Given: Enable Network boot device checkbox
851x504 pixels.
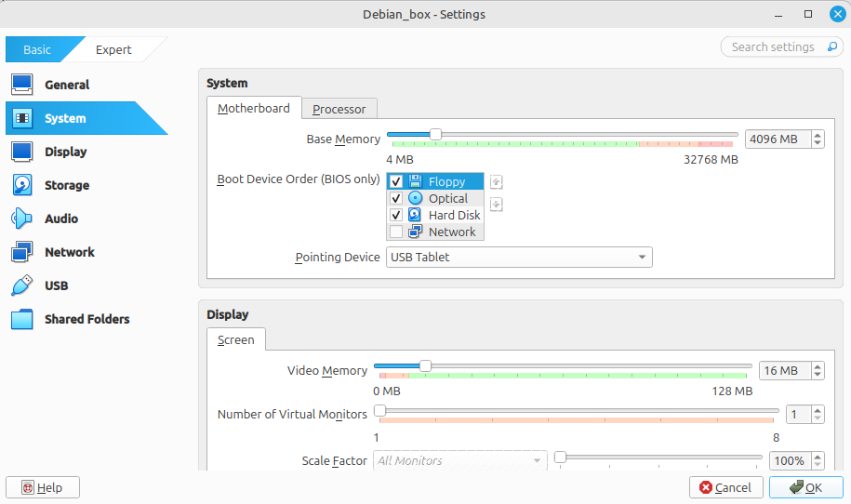Looking at the screenshot, I should (x=396, y=232).
